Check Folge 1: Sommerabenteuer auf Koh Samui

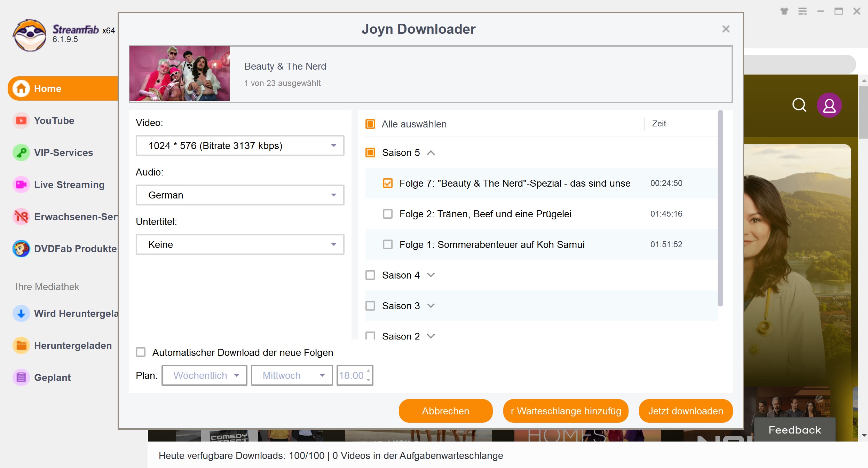pyautogui.click(x=388, y=244)
